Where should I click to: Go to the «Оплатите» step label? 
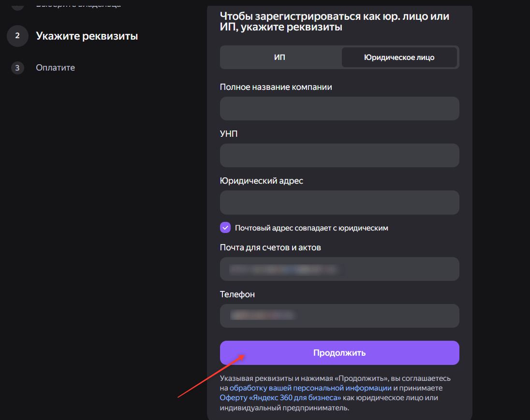tap(55, 68)
